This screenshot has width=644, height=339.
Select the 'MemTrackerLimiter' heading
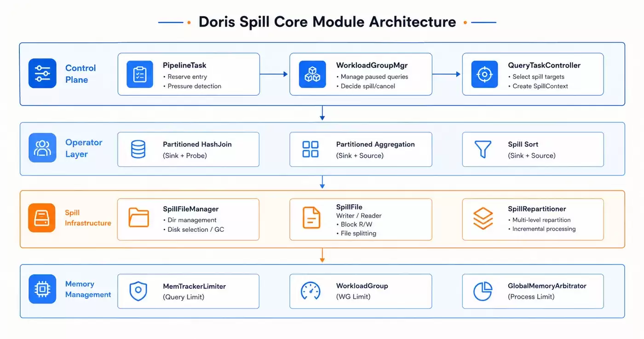point(195,286)
